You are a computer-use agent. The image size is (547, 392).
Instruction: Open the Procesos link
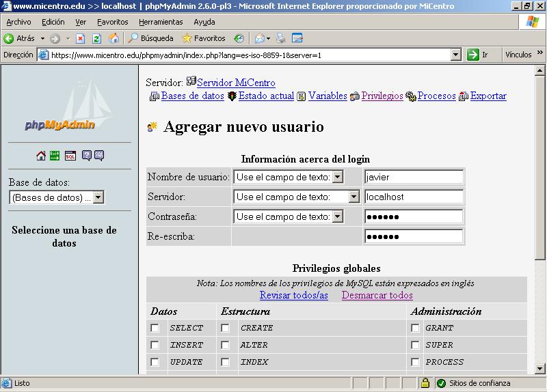pyautogui.click(x=436, y=96)
